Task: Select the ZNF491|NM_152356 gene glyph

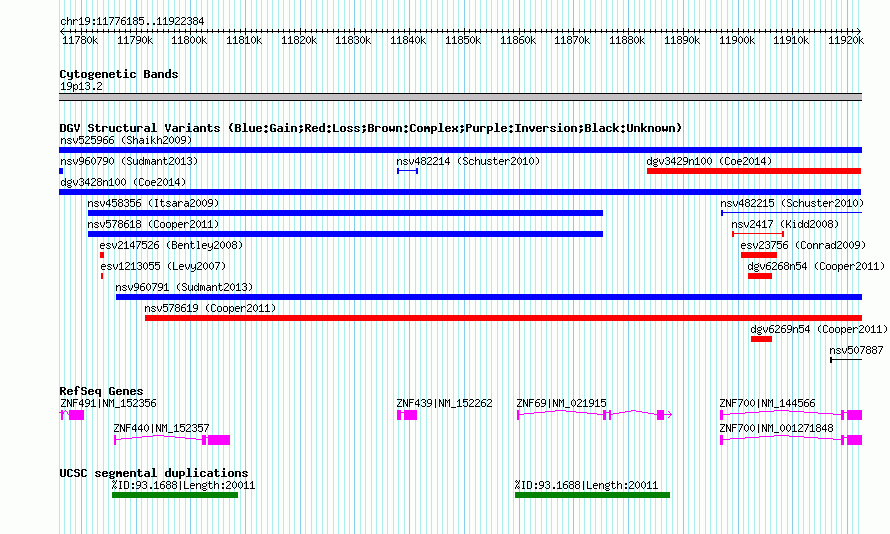Action: [72, 415]
